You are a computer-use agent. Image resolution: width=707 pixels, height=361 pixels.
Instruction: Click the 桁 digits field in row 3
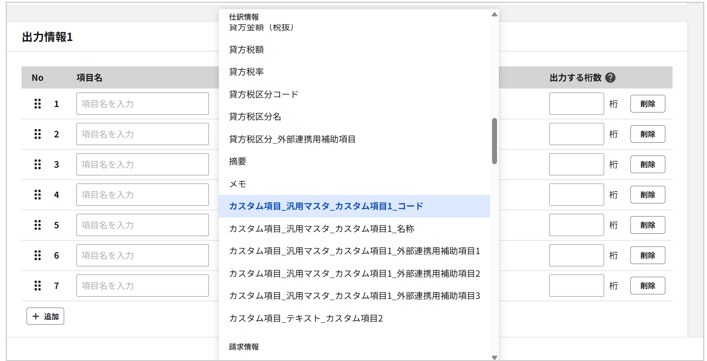[576, 164]
